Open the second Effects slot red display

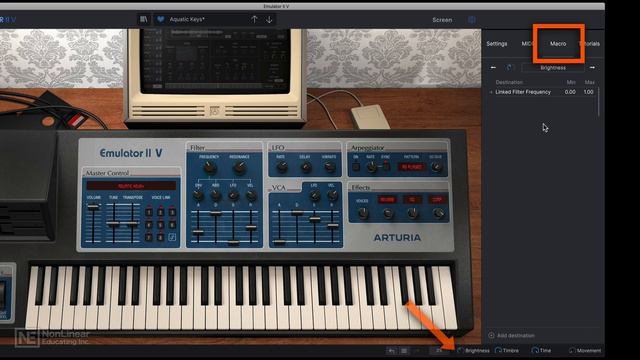412,200
